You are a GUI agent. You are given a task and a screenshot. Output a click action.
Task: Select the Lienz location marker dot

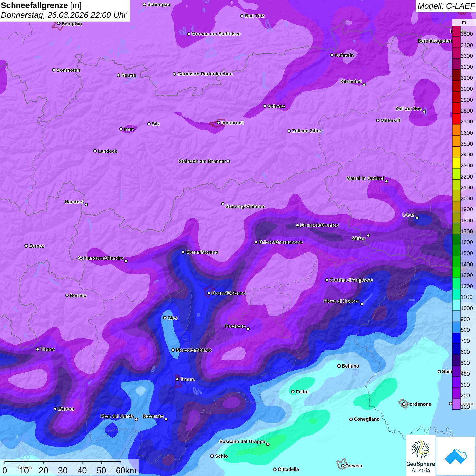[x=417, y=218]
